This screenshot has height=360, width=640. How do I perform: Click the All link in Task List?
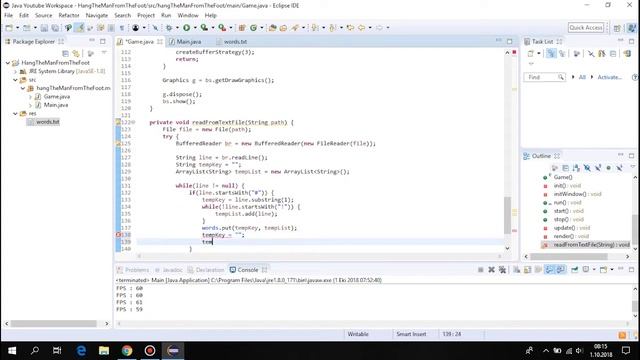point(582,77)
